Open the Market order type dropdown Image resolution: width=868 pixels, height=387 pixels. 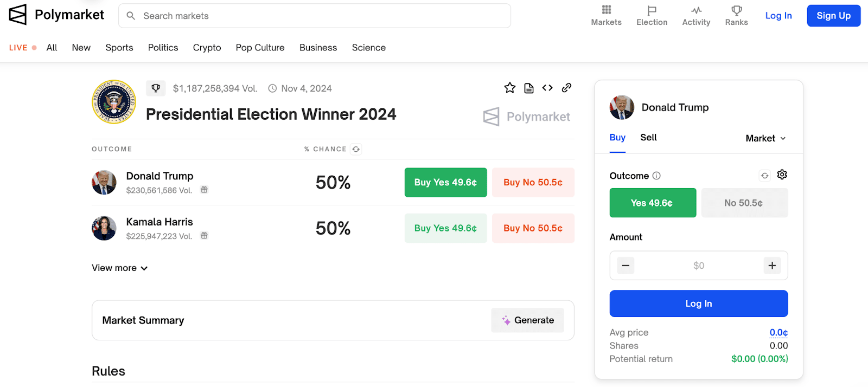(765, 138)
